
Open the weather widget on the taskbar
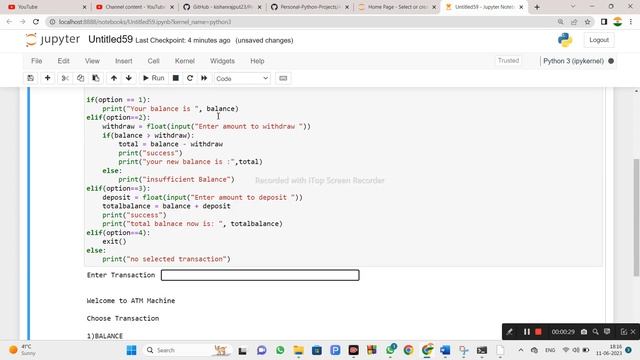click(22, 350)
